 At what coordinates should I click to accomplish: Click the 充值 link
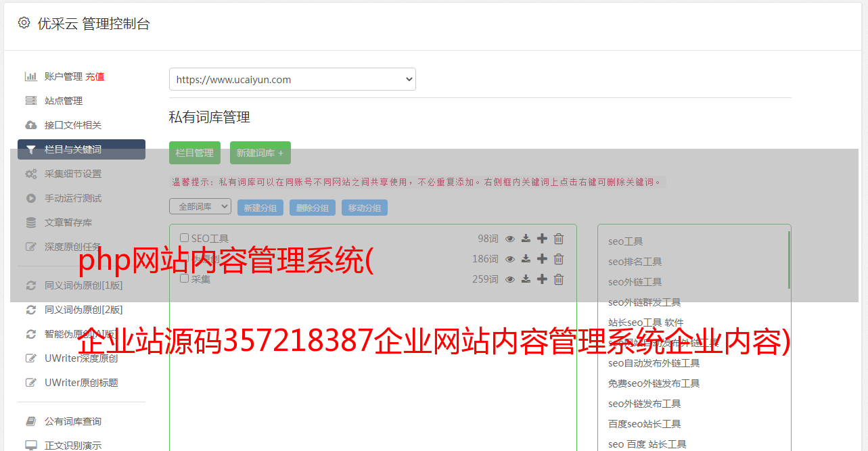coord(95,76)
